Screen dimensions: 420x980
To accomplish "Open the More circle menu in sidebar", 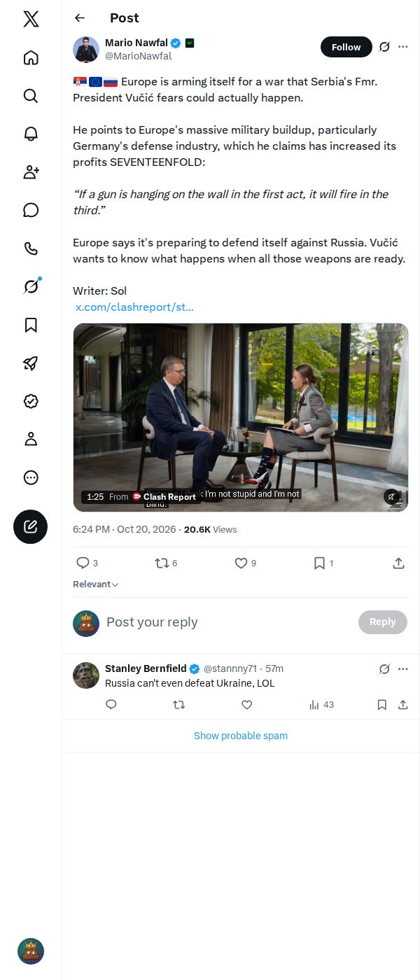I will [31, 477].
